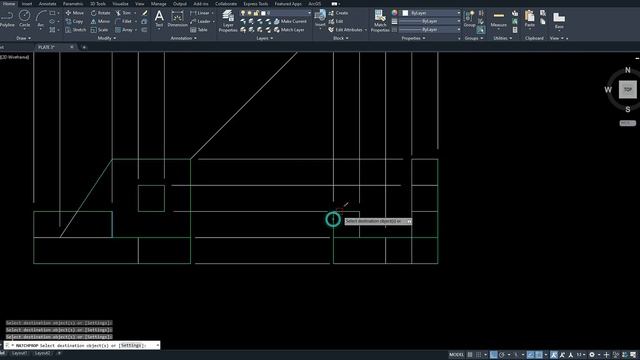This screenshot has height=360, width=640.
Task: Click TOP face on ViewCube
Action: (x=628, y=89)
